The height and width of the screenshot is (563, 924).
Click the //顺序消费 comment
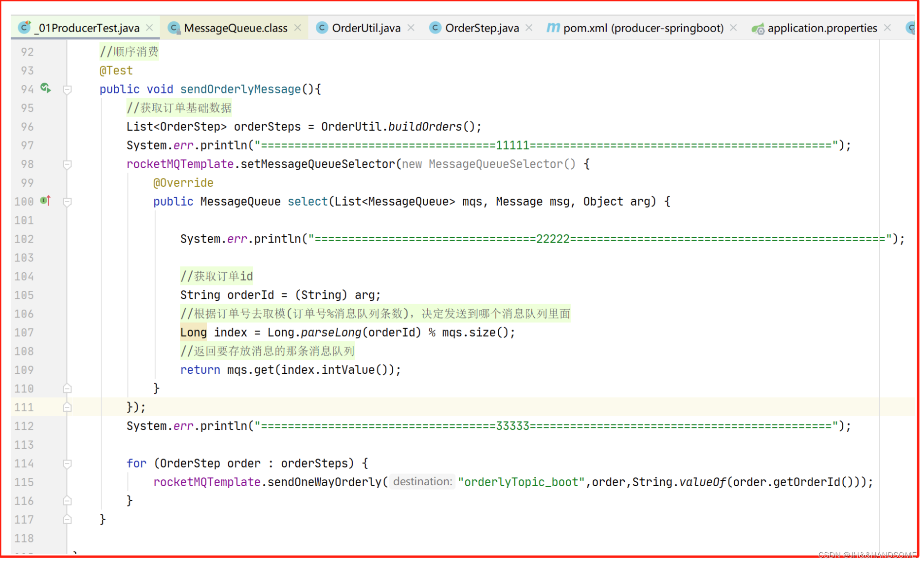pyautogui.click(x=129, y=52)
